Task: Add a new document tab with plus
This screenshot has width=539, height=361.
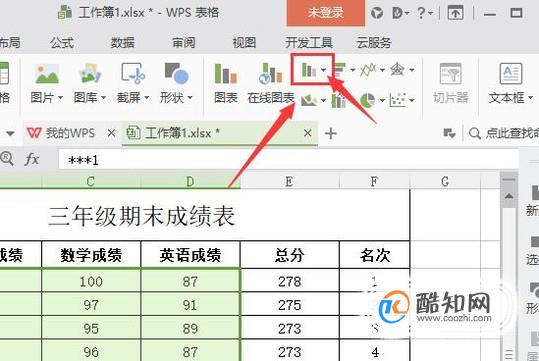Action: [331, 133]
